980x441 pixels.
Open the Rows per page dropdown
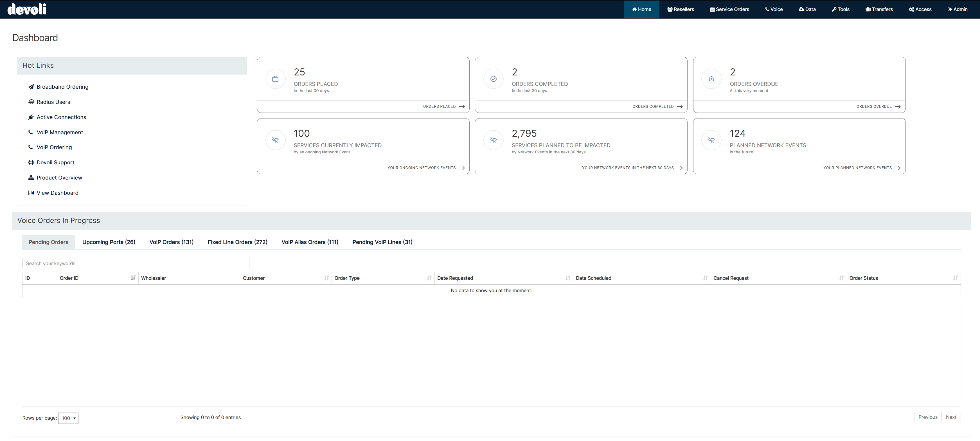pos(68,418)
